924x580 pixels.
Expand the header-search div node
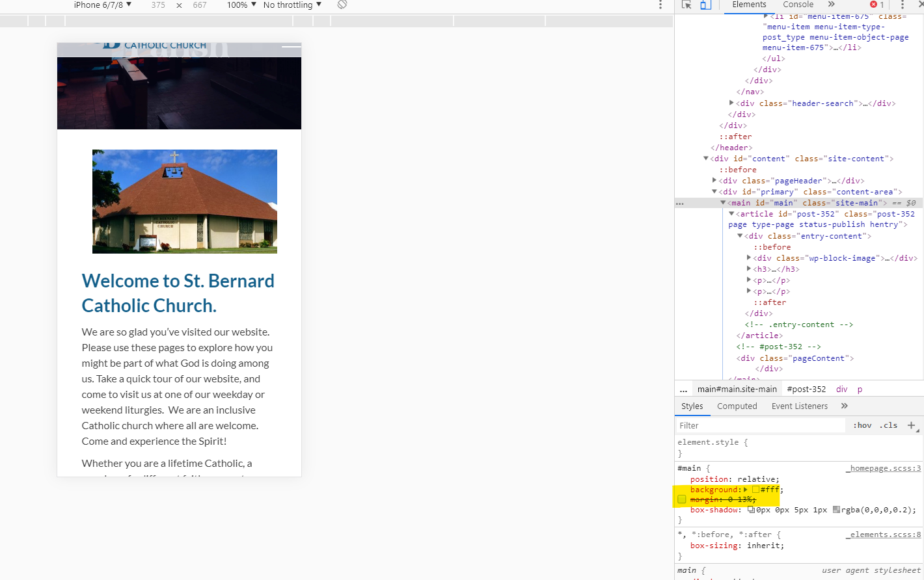click(x=731, y=103)
